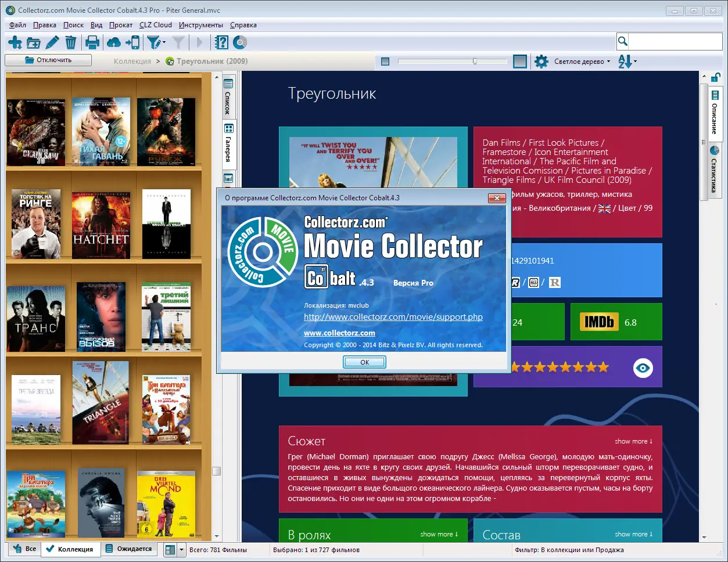The height and width of the screenshot is (562, 728).
Task: Click the disc statistics pie icon
Action: [240, 42]
